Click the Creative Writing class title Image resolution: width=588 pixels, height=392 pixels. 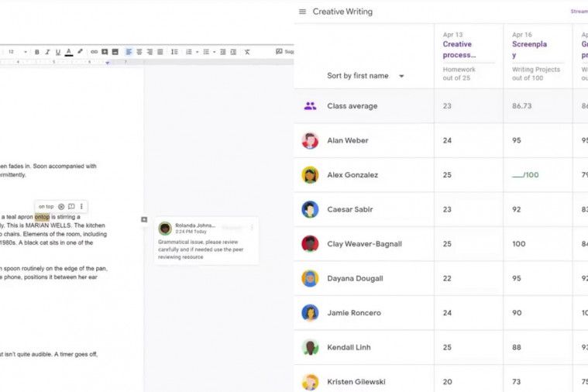click(x=342, y=12)
